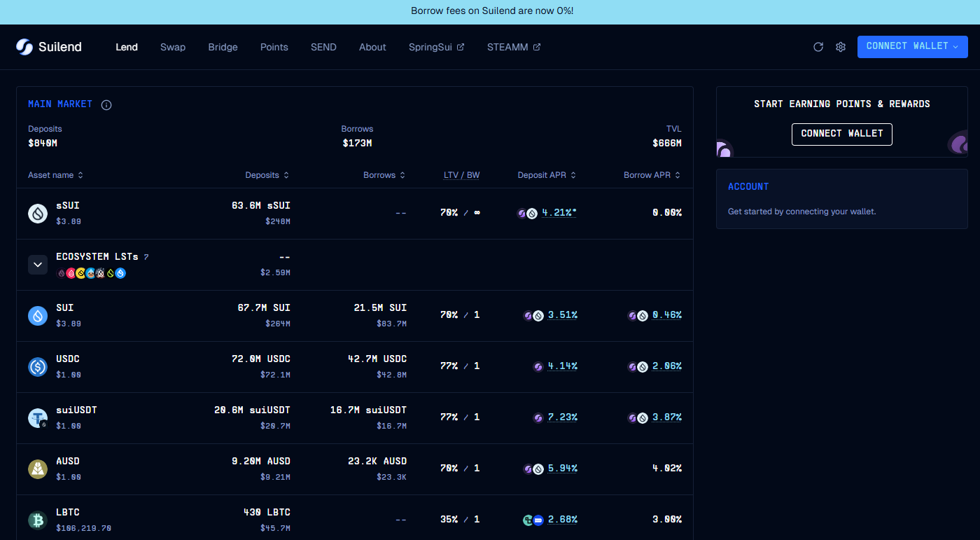Click reward icons beside sSUI 4.21% APR

point(527,213)
